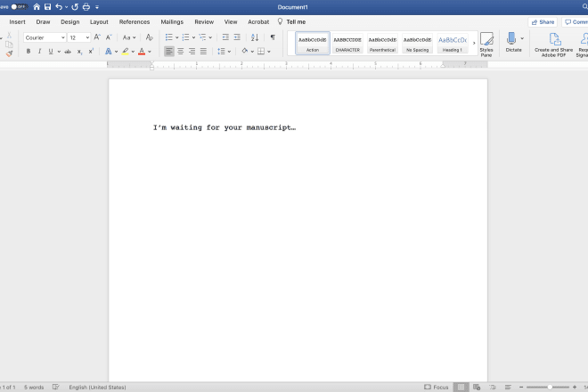Screen dimensions: 588x392
Task: Open the line spacing options
Action: click(x=224, y=52)
